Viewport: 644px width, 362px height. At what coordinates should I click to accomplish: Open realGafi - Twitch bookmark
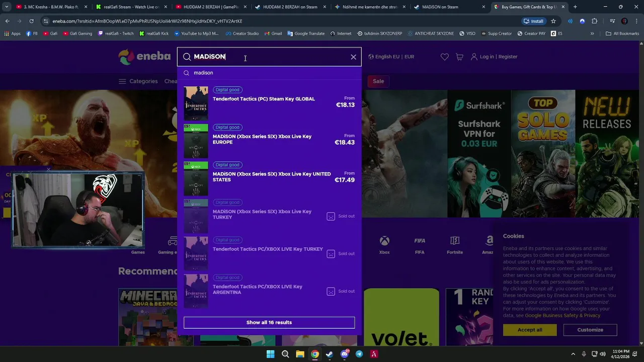pos(116,34)
